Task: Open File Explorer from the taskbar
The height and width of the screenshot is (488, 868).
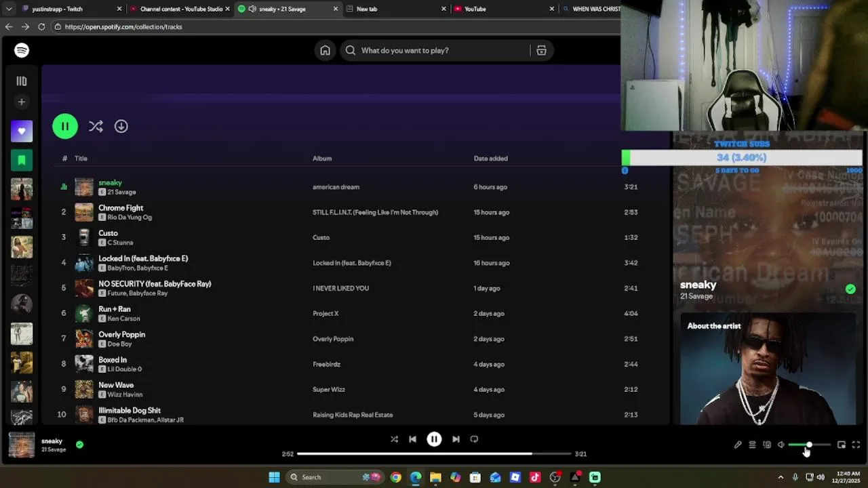Action: point(435,477)
